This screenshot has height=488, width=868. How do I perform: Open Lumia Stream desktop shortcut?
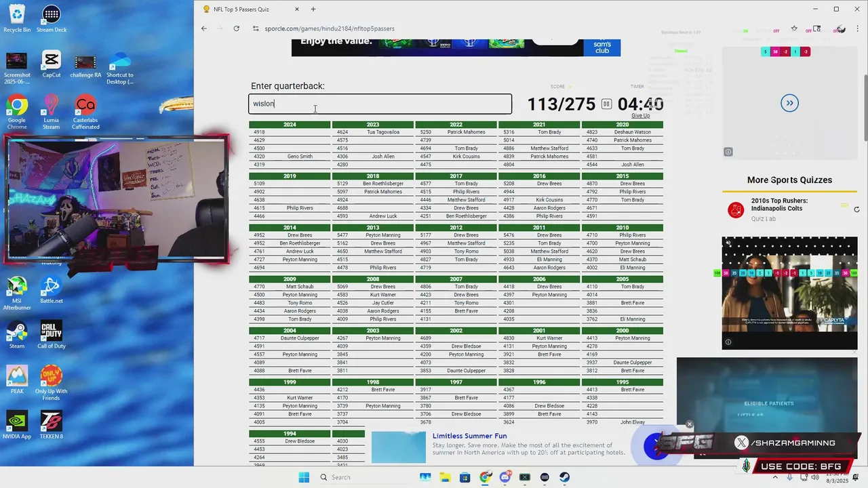51,112
